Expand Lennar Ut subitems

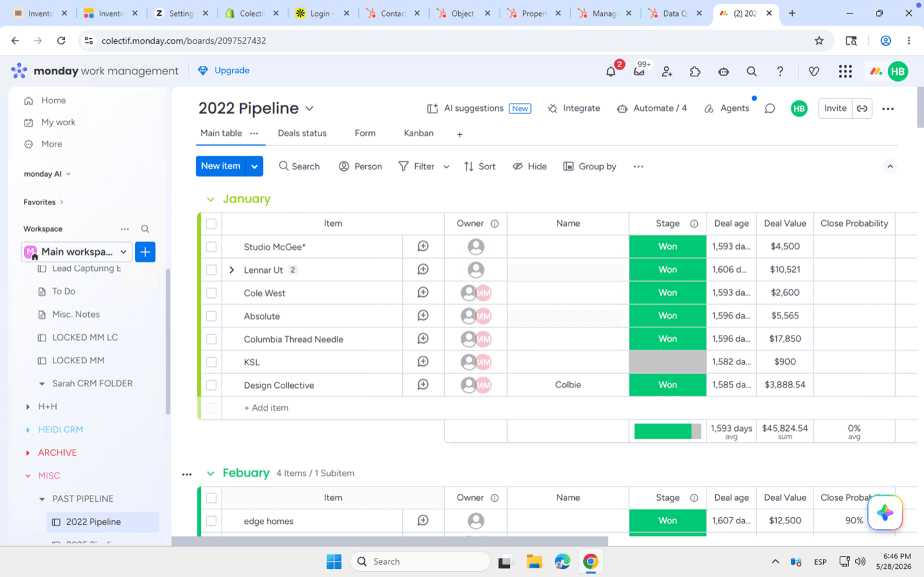tap(232, 270)
